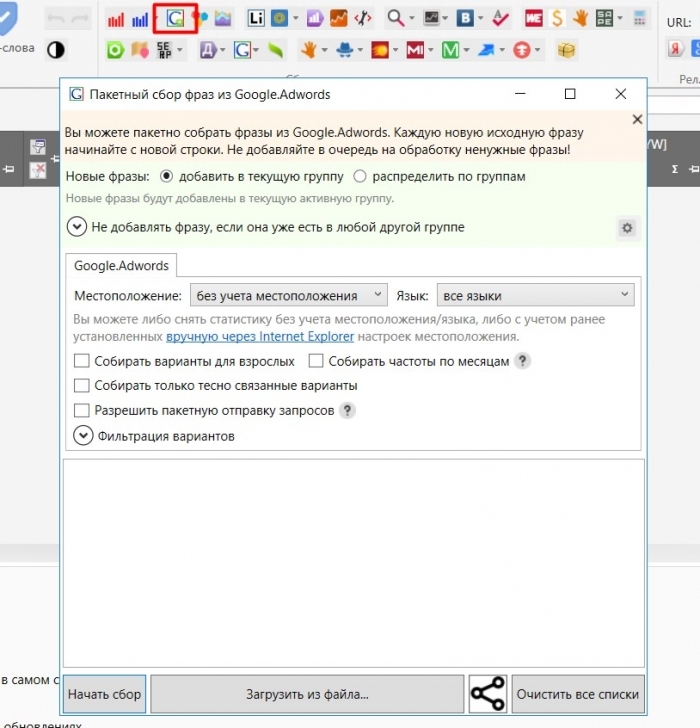This screenshot has height=728, width=700.
Task: Open help for 'пакетную отправку запросов'
Action: (x=347, y=410)
